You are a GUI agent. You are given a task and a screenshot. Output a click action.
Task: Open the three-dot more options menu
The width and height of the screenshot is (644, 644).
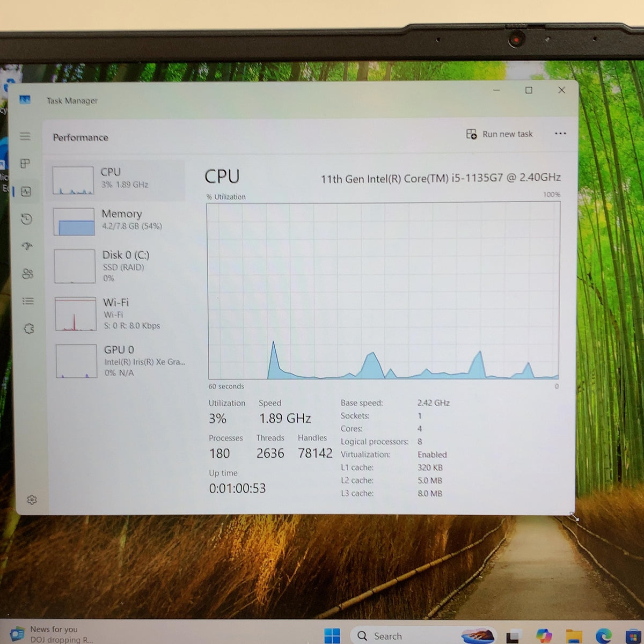560,134
